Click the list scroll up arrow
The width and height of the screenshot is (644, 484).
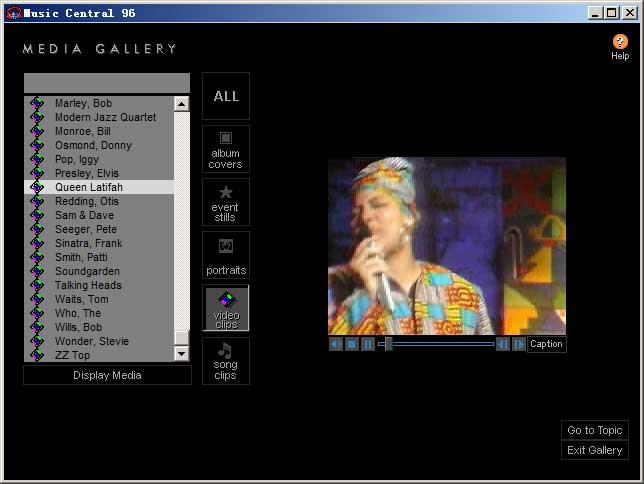point(182,104)
